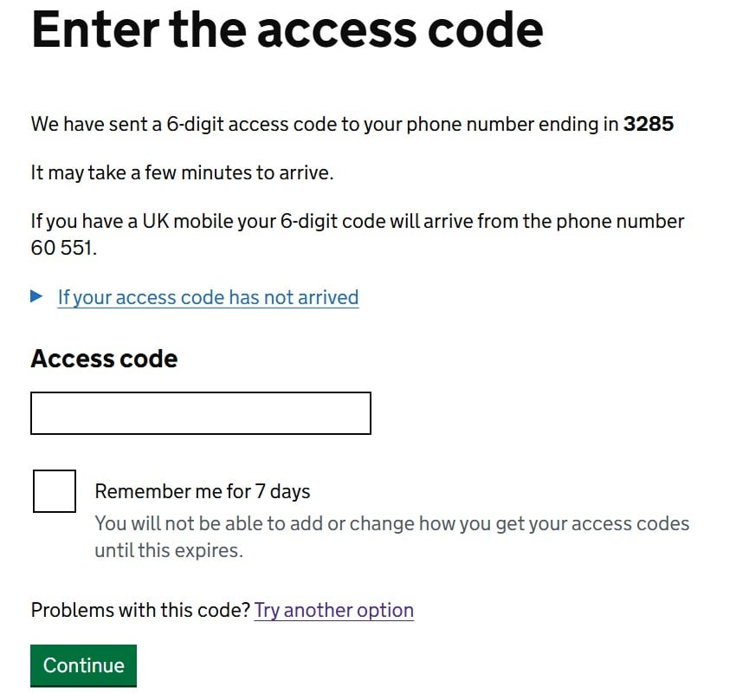Click the 'You will not be able' hint
This screenshot has height=700, width=736.
coord(391,523)
